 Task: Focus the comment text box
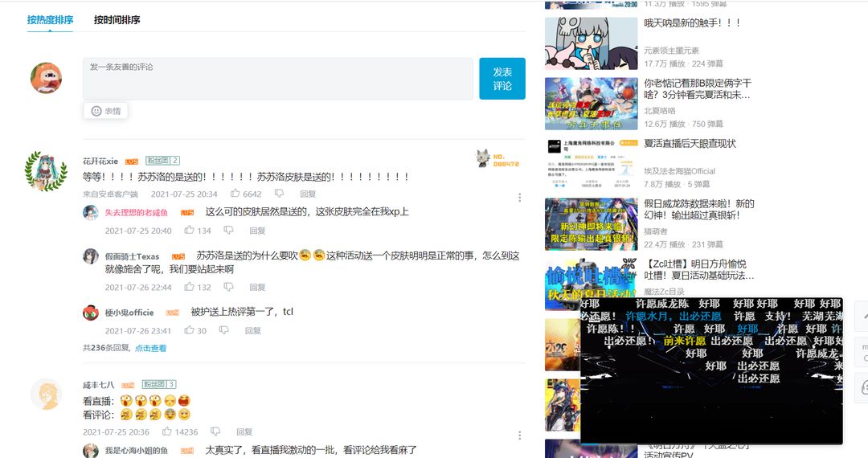[278, 79]
